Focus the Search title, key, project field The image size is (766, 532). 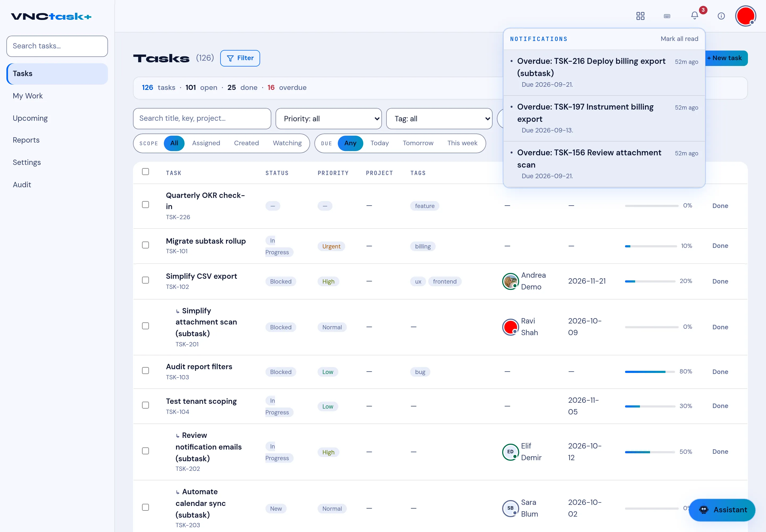202,119
